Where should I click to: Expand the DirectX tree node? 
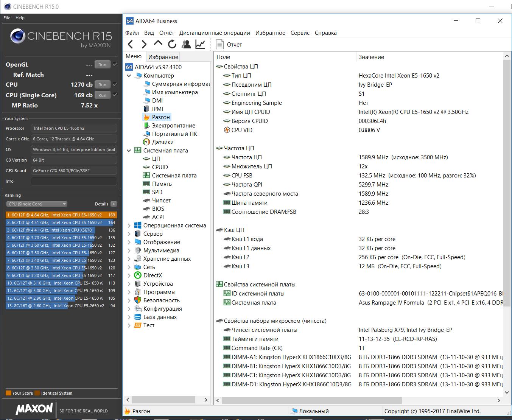(129, 275)
